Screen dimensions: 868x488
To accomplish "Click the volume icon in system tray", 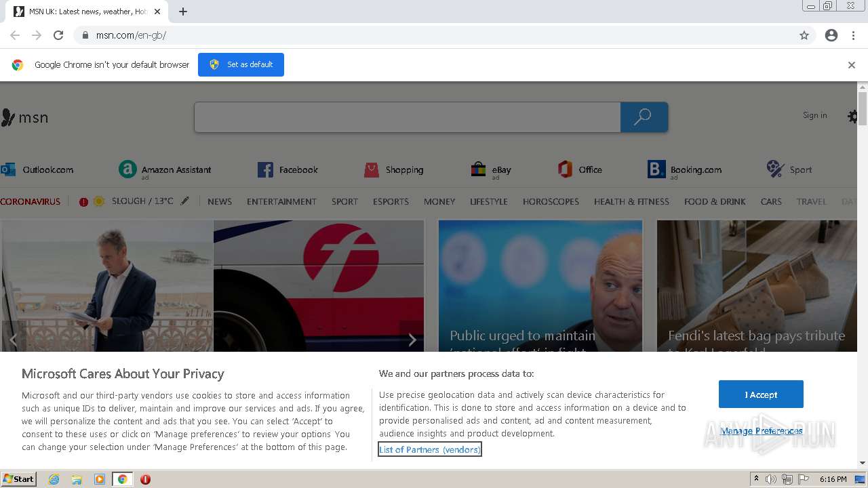I will pos(771,479).
